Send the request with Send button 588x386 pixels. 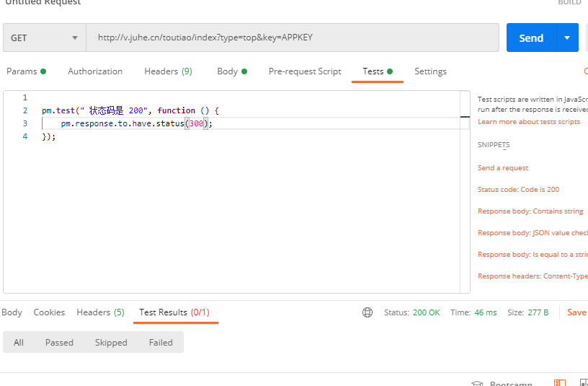tap(531, 38)
